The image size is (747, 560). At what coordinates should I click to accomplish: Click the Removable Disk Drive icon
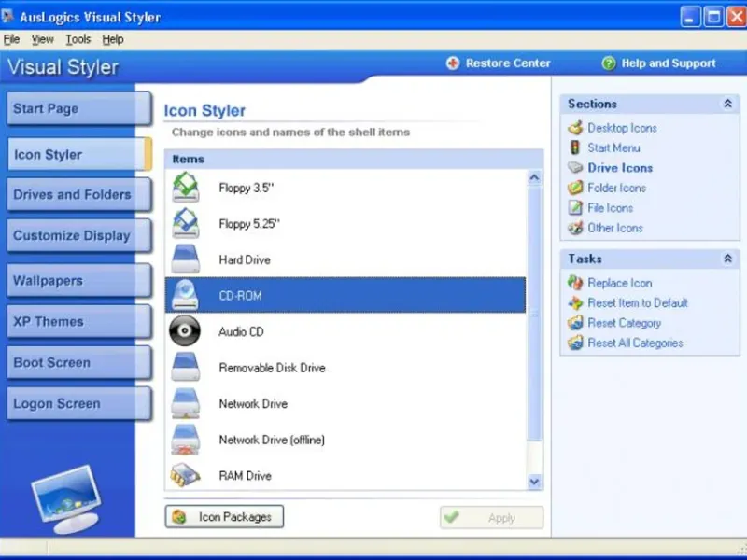coord(185,367)
